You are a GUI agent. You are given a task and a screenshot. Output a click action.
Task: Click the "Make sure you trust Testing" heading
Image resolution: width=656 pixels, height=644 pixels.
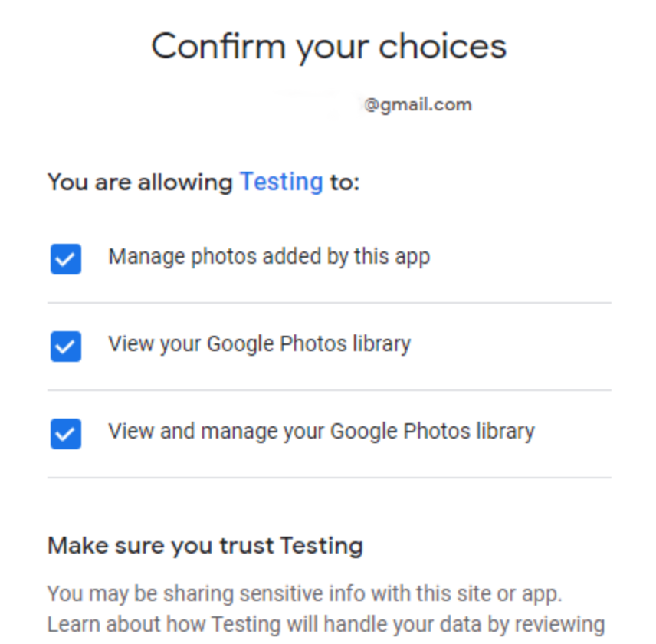click(205, 546)
